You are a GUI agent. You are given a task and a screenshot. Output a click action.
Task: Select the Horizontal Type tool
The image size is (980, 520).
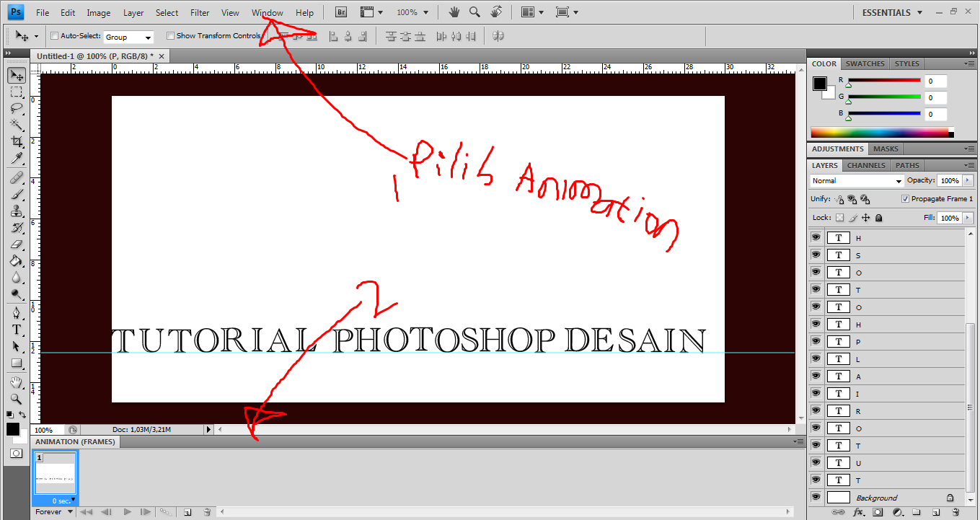coord(17,330)
